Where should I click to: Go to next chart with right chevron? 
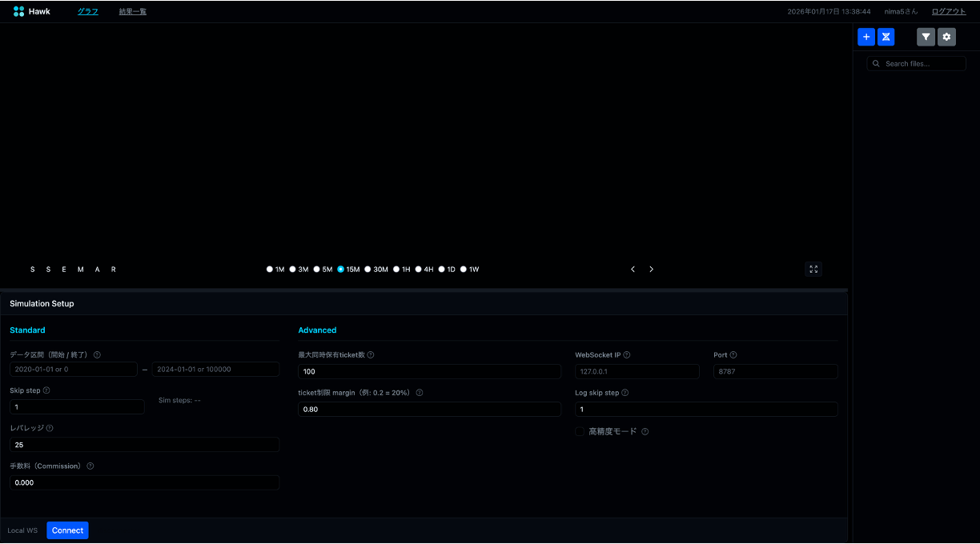click(x=651, y=270)
